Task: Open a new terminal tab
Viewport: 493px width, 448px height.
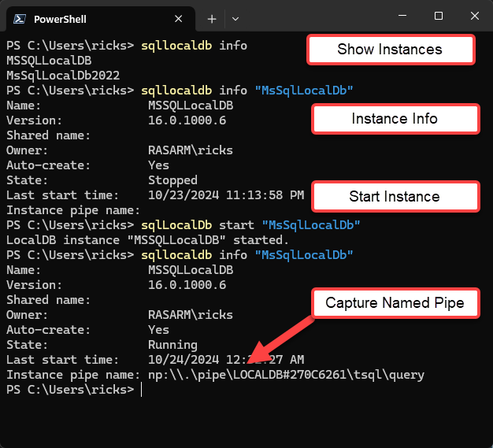Action: [212, 19]
